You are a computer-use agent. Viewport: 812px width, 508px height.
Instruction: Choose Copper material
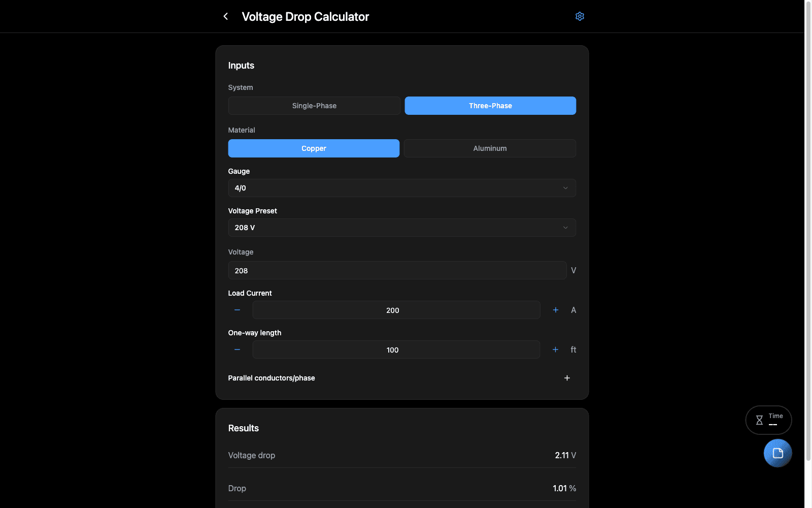point(314,148)
